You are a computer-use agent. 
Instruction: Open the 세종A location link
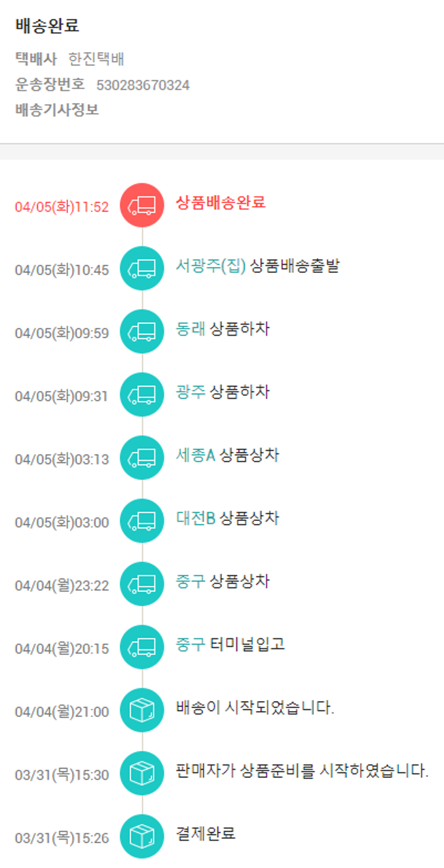[195, 455]
